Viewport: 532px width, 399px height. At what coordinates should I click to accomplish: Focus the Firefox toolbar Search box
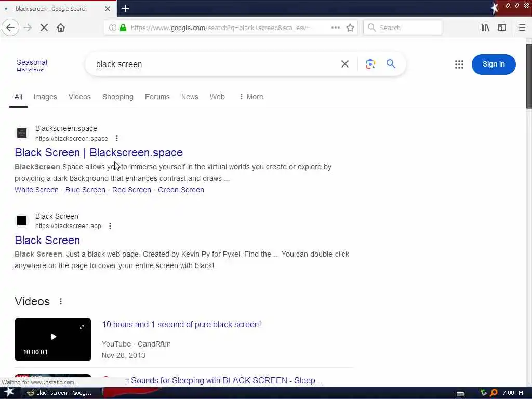(x=403, y=28)
